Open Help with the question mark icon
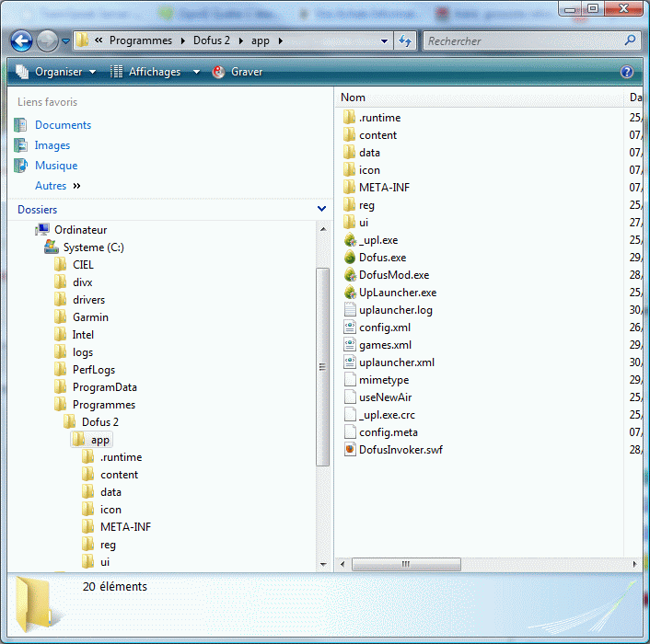Image resolution: width=650 pixels, height=644 pixels. [627, 72]
